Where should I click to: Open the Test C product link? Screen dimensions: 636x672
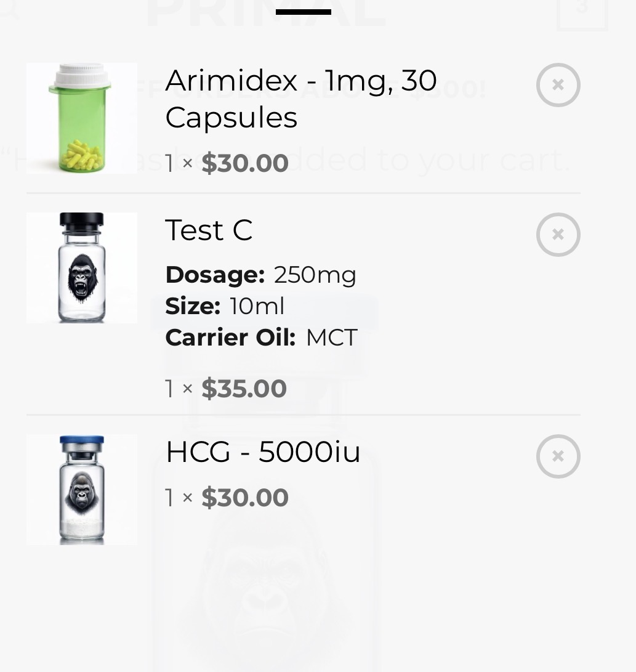point(209,230)
